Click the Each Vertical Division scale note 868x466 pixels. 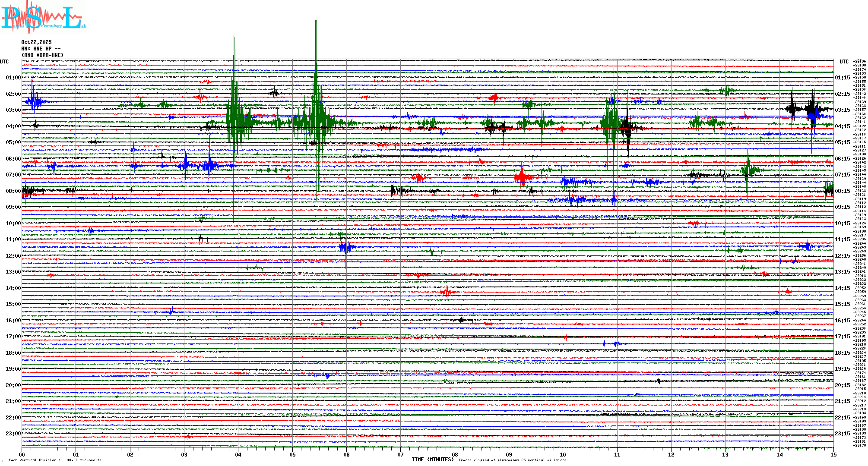coord(55,460)
